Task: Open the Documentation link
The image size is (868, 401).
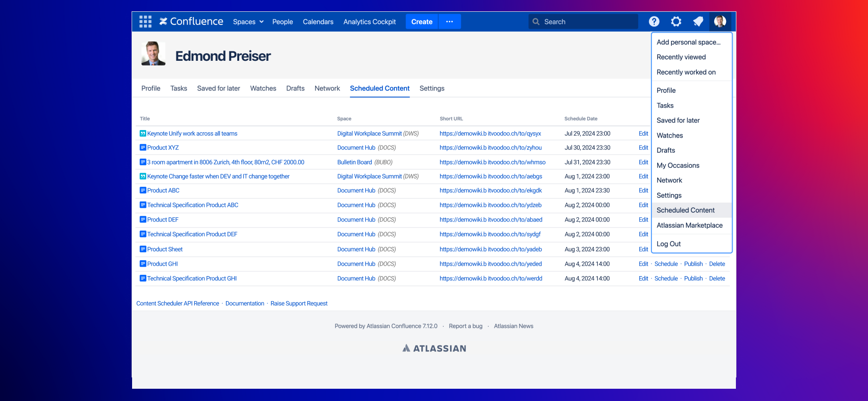Action: click(x=245, y=303)
